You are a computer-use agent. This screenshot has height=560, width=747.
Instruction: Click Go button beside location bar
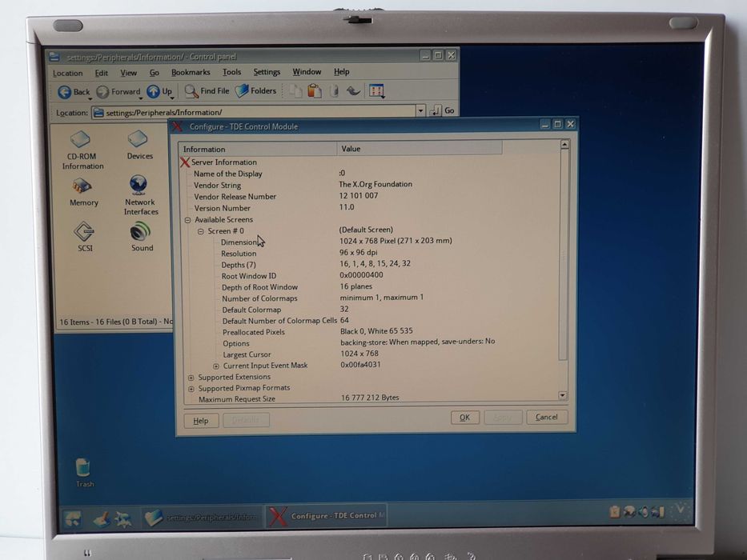click(443, 110)
